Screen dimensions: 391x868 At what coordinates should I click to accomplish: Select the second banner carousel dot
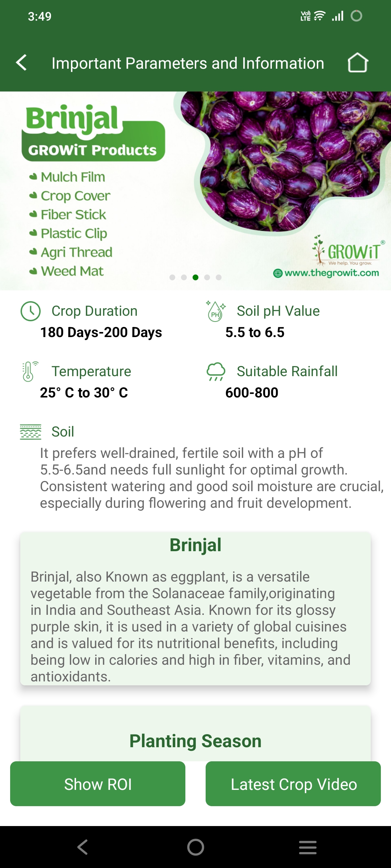click(x=184, y=277)
